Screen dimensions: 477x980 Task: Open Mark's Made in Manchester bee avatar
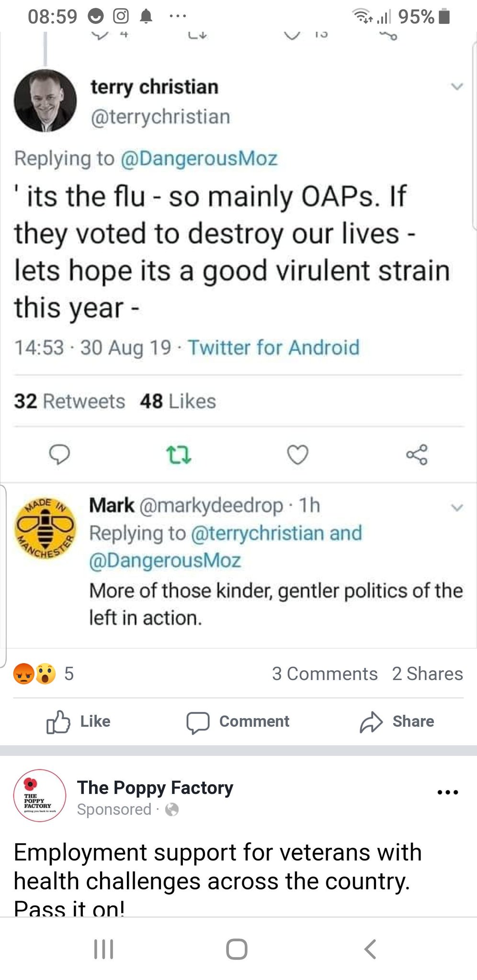45,528
